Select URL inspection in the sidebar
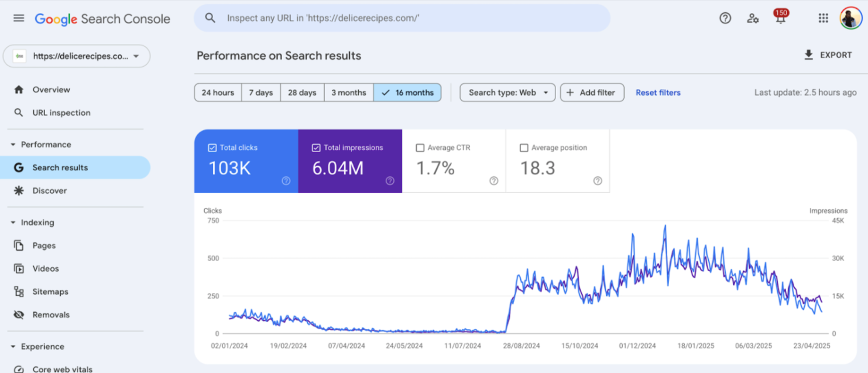Viewport: 868px width, 373px height. [61, 112]
